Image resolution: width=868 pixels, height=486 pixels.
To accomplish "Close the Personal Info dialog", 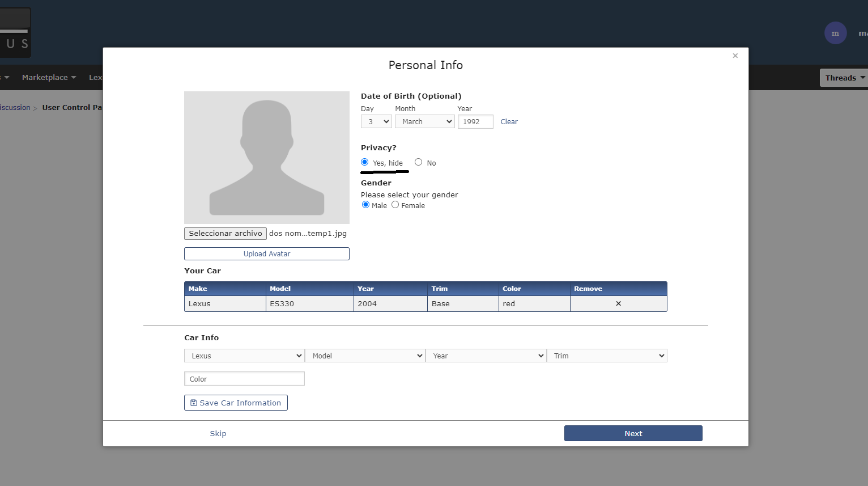I will point(735,56).
